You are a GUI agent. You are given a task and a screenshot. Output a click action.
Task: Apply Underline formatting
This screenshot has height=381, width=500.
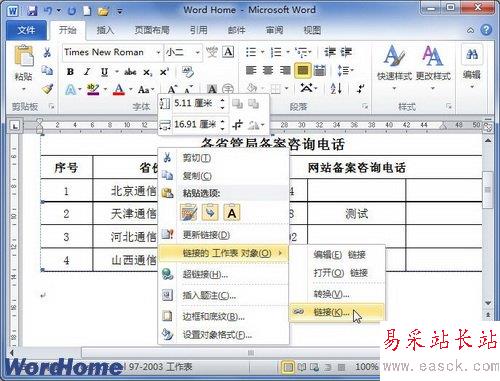click(104, 72)
